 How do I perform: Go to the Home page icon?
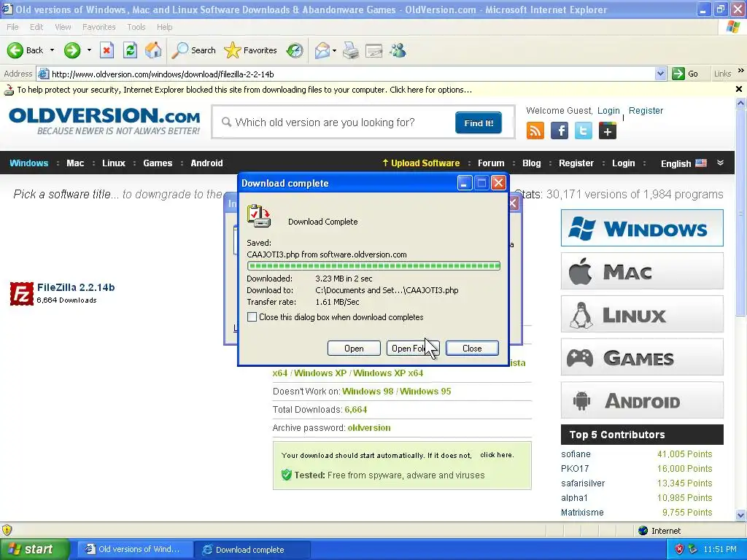153,50
